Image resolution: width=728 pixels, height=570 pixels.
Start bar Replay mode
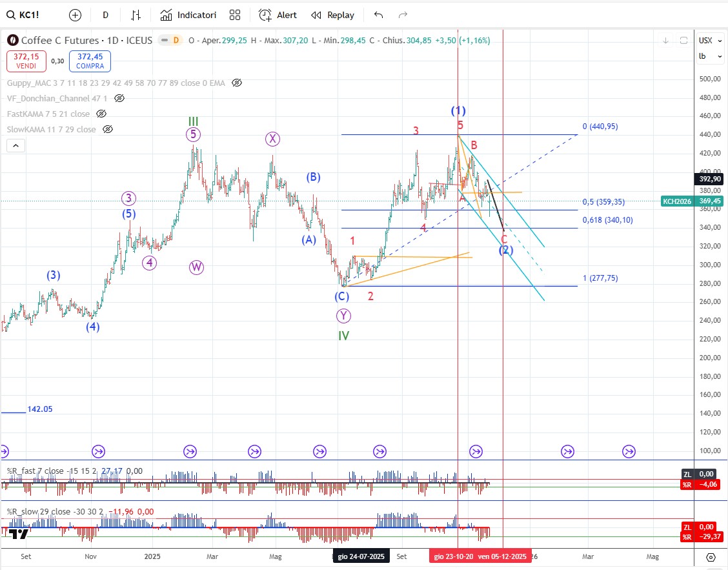[x=332, y=15]
